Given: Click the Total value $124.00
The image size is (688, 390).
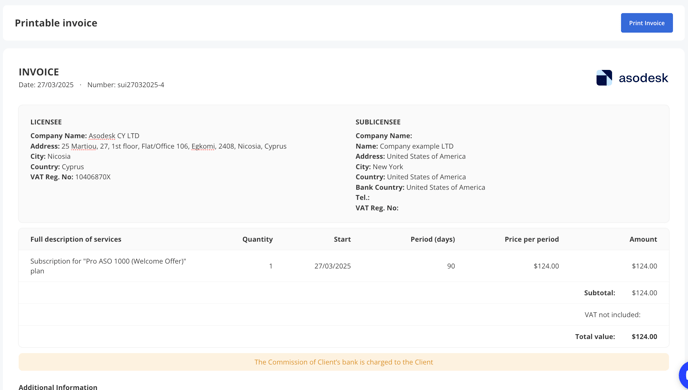Looking at the screenshot, I should (x=644, y=336).
